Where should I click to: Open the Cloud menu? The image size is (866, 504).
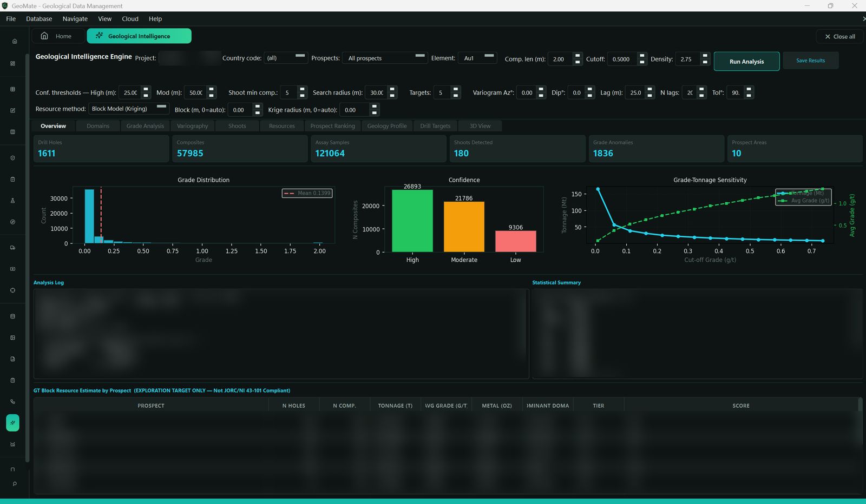pyautogui.click(x=130, y=19)
